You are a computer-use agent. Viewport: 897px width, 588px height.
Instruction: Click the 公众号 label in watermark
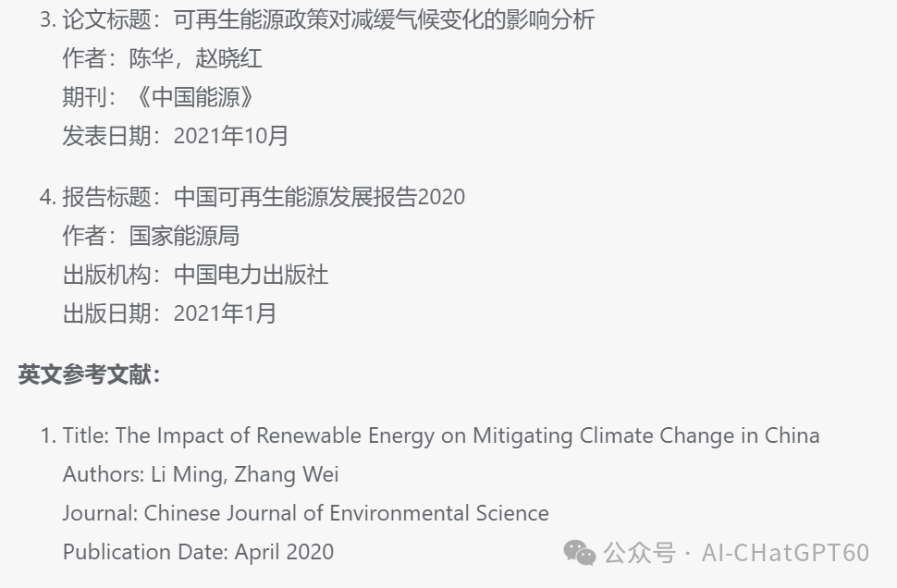pos(640,553)
